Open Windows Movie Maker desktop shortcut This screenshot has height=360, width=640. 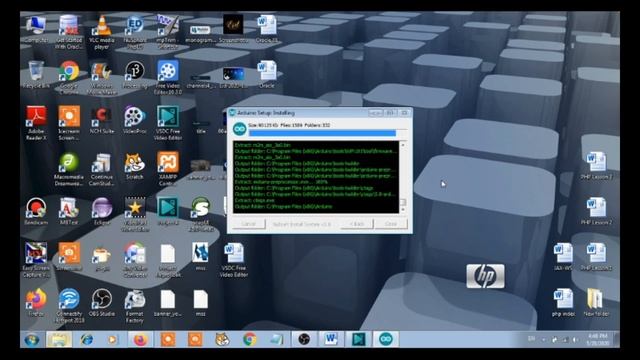point(102,78)
